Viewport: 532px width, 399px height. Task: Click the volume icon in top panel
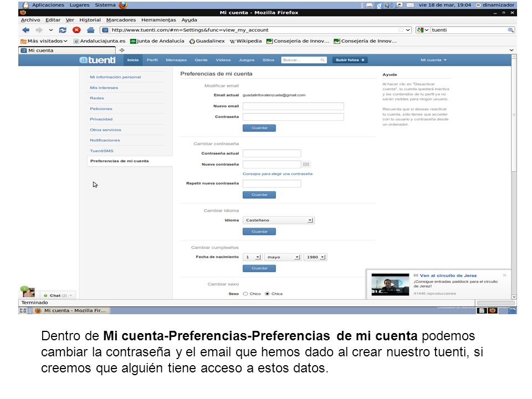pyautogui.click(x=388, y=5)
